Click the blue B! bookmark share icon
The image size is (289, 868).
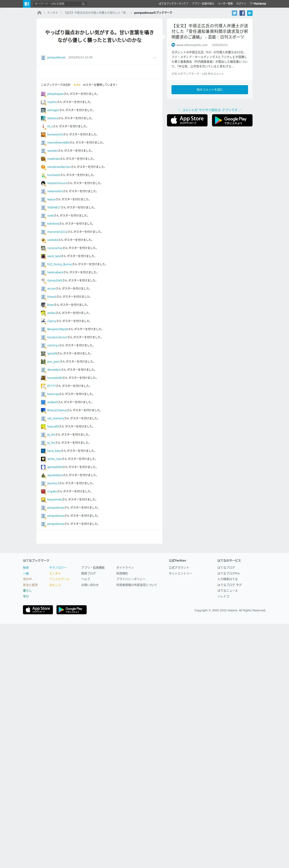[250, 13]
